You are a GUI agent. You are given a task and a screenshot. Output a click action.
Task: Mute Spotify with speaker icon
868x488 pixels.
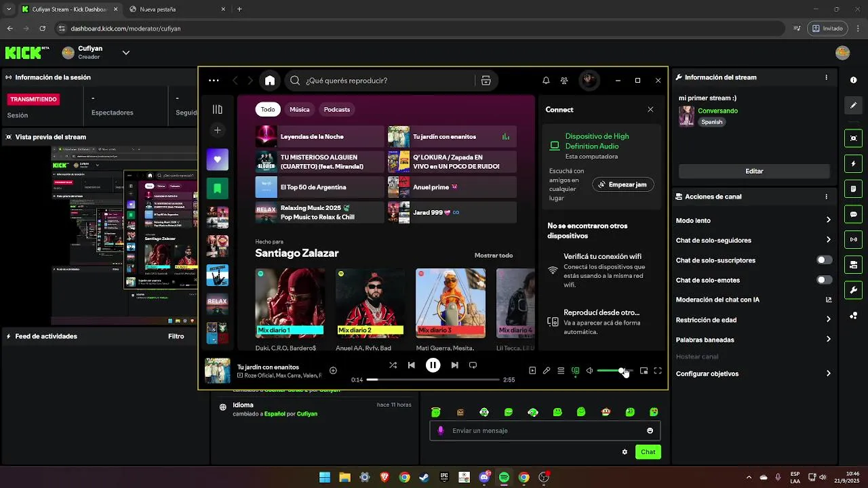pos(589,371)
